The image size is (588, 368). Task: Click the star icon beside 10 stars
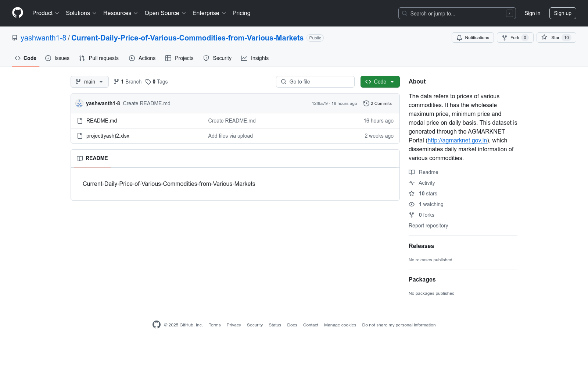[x=412, y=194]
